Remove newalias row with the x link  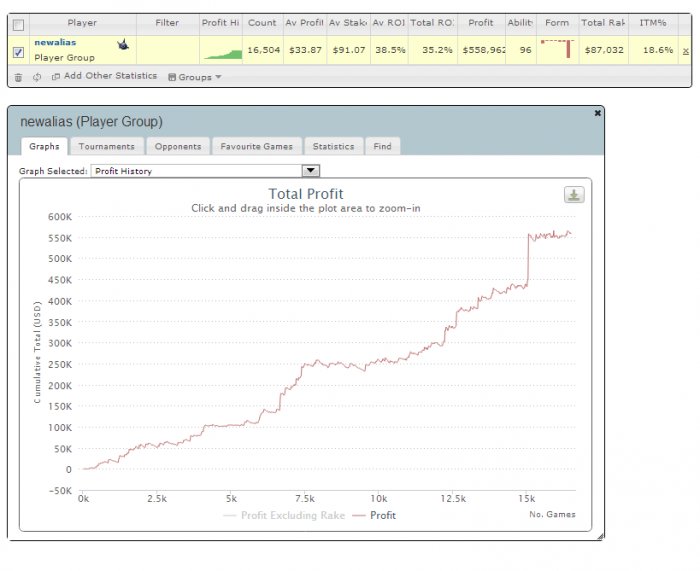(x=686, y=51)
